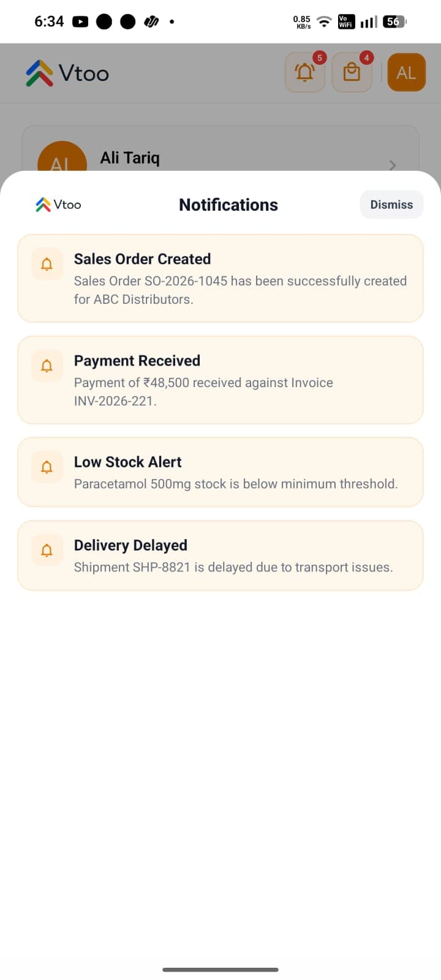Tap the bottom navigation gesture bar
The height and width of the screenshot is (980, 441).
tap(221, 970)
